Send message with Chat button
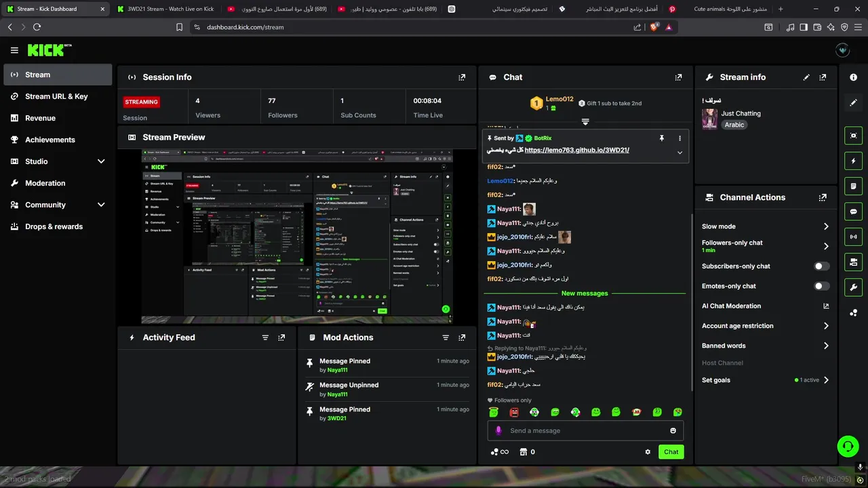This screenshot has width=868, height=488. tap(671, 452)
